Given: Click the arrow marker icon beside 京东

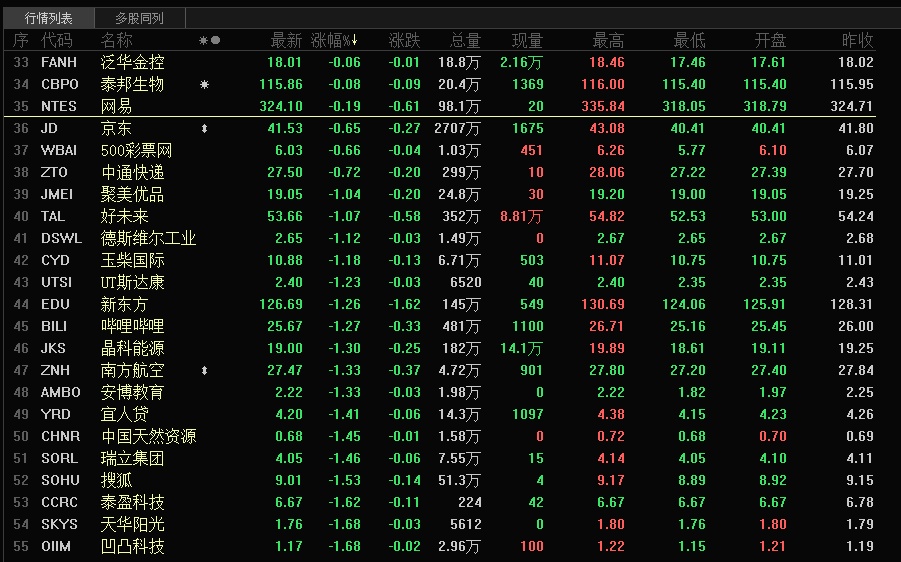Looking at the screenshot, I should tap(205, 129).
